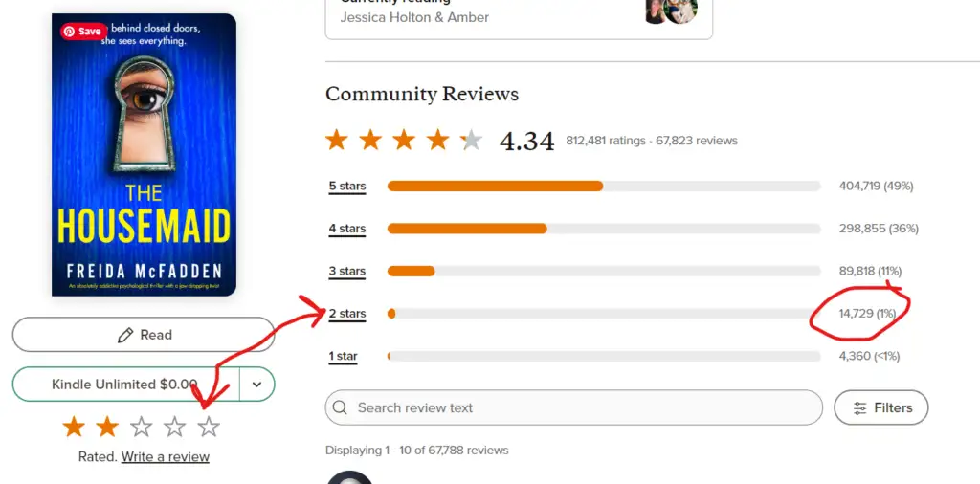
Task: Click the pencil icon in Read button
Action: click(125, 336)
